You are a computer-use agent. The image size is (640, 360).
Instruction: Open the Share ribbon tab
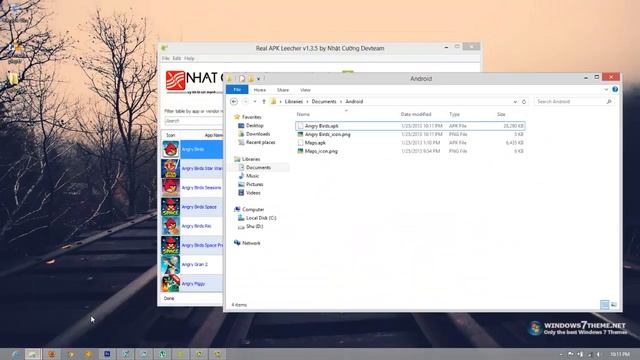click(283, 90)
